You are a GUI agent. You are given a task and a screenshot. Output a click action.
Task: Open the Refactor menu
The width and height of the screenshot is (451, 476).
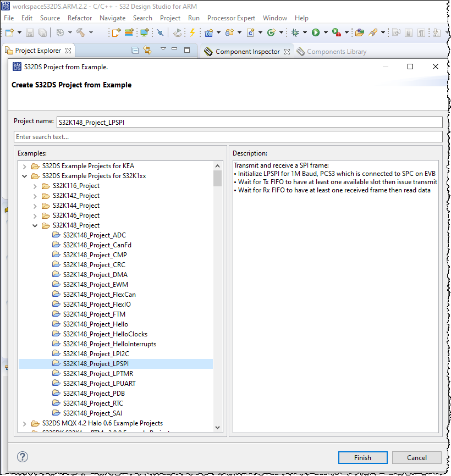(80, 18)
